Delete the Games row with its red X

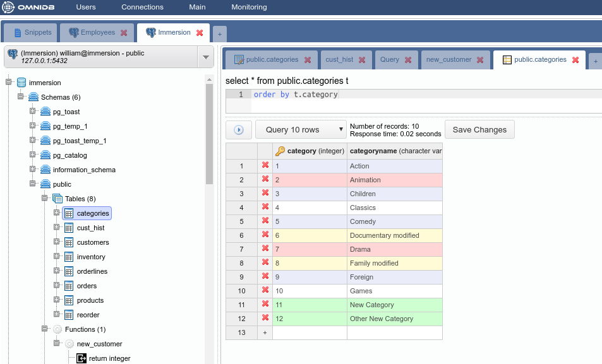265,290
